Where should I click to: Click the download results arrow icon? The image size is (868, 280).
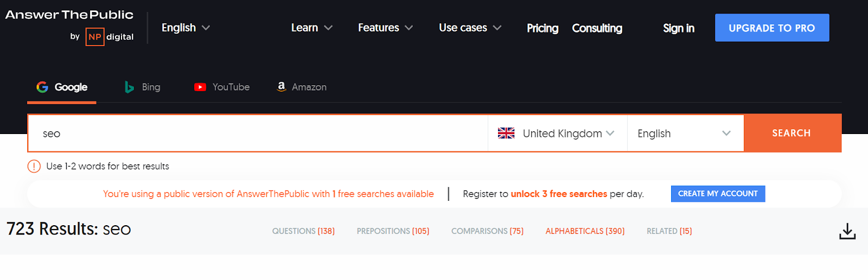click(x=847, y=231)
